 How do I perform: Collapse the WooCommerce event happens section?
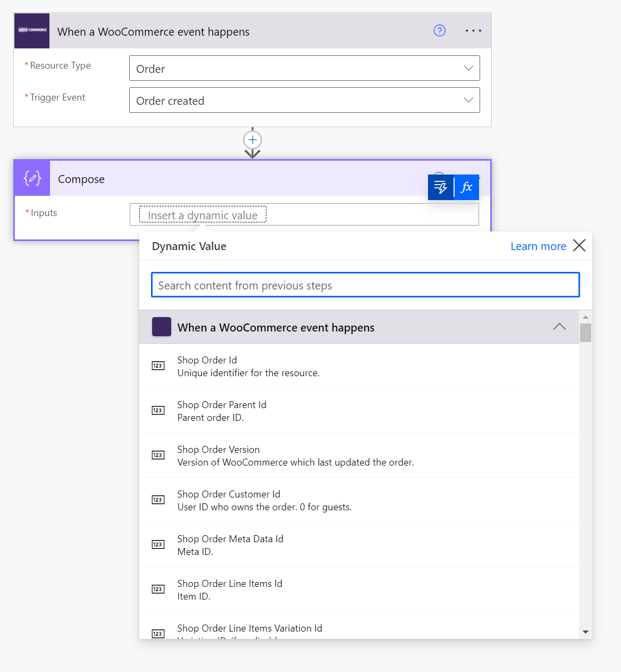(x=559, y=327)
